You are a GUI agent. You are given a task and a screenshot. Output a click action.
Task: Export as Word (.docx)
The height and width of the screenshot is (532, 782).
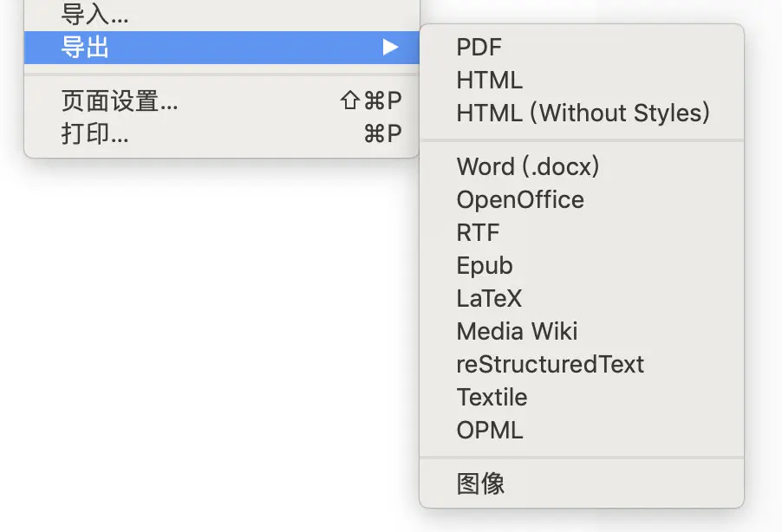click(528, 166)
